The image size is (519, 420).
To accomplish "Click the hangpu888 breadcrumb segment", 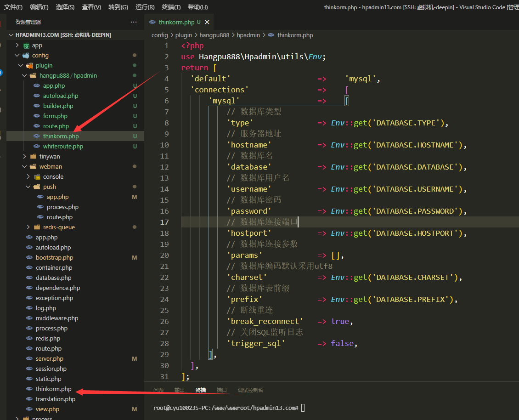I will [x=214, y=35].
